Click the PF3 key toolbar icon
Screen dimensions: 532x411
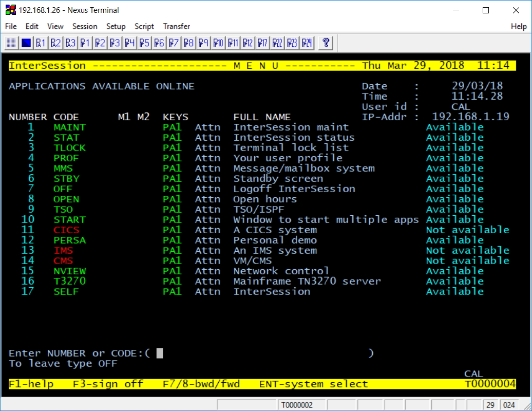tap(115, 43)
